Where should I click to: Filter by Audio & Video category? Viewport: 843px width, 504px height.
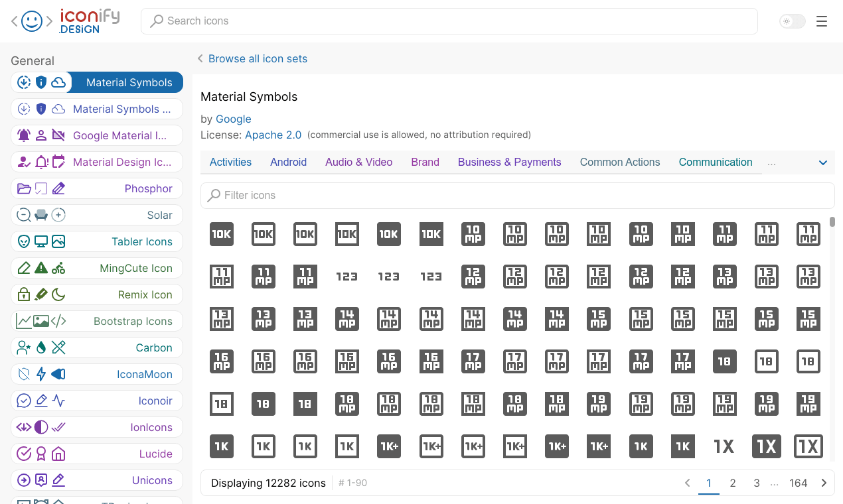click(x=358, y=162)
